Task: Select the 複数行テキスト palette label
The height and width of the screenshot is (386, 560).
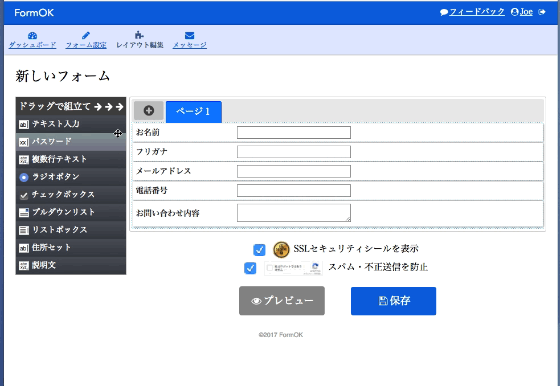Action: (x=59, y=159)
